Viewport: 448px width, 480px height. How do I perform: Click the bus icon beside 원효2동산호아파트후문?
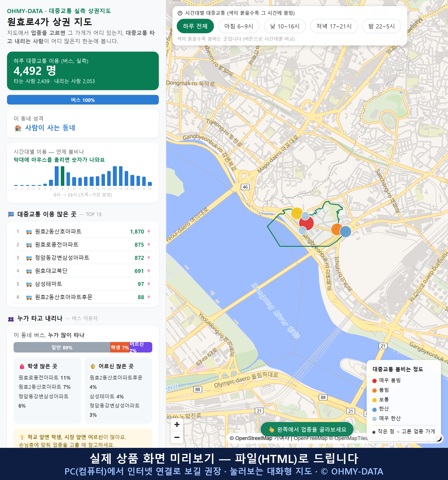pyautogui.click(x=29, y=297)
